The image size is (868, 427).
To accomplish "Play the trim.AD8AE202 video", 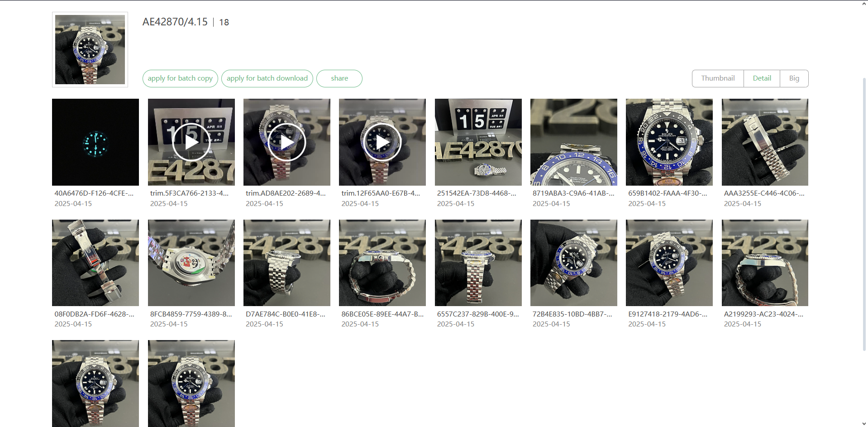I will pyautogui.click(x=287, y=142).
